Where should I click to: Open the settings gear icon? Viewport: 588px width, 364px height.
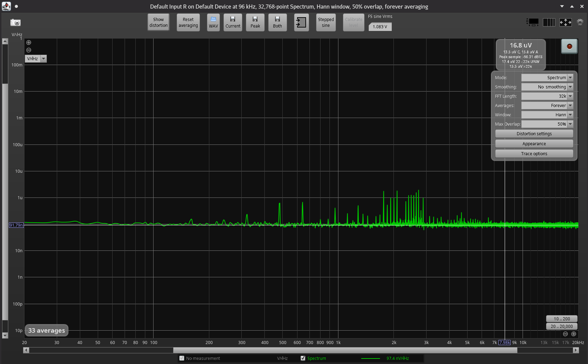580,22
